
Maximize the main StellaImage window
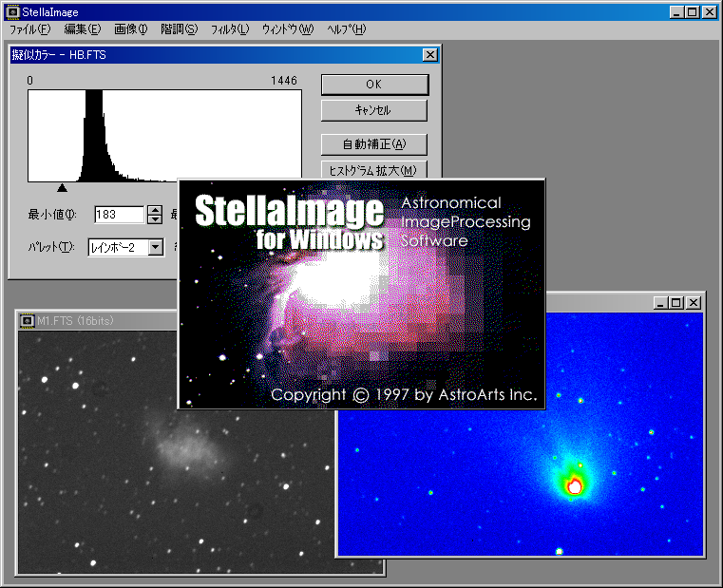[x=691, y=12]
